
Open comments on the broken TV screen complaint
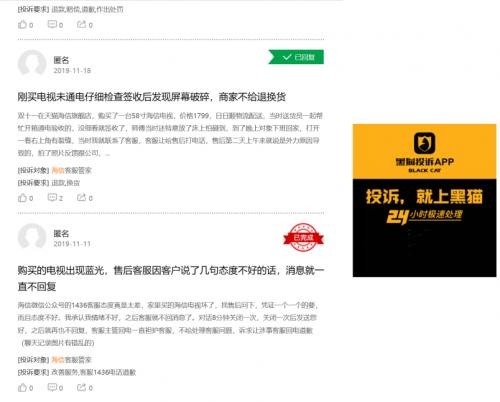tap(55, 198)
